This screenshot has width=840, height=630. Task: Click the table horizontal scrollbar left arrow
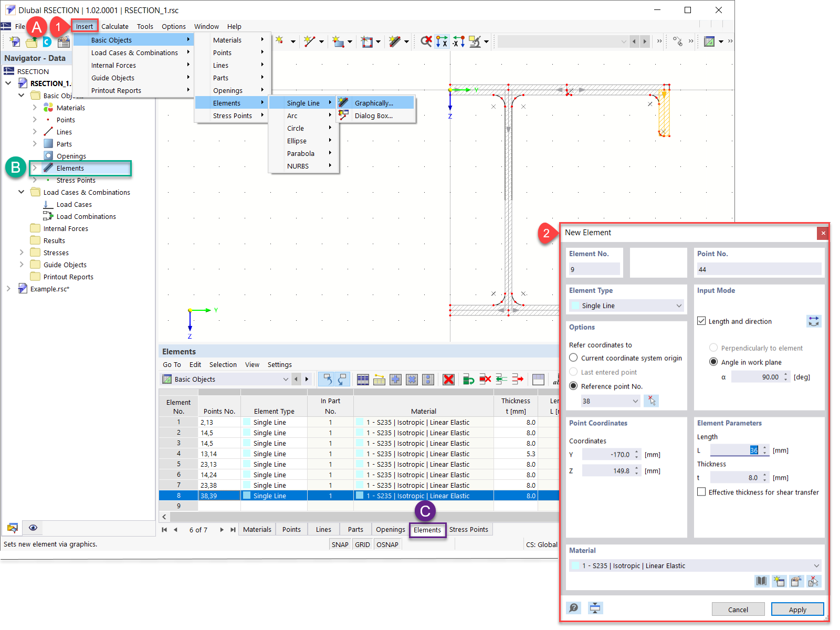point(164,517)
